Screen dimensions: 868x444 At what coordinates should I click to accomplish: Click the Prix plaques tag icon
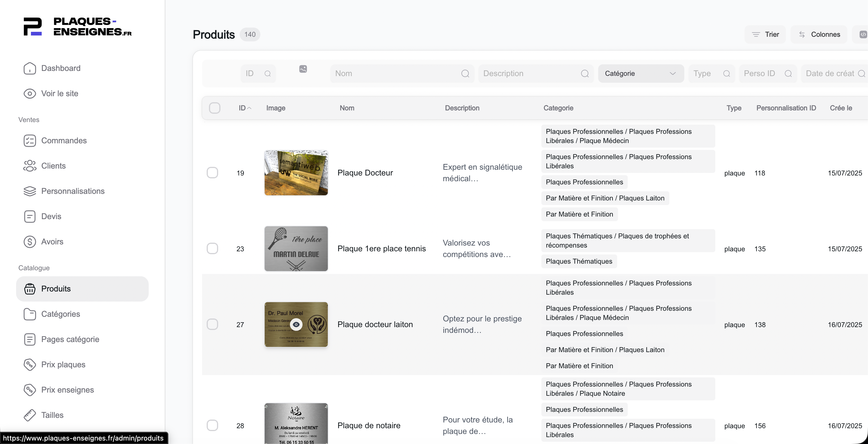[30, 365]
